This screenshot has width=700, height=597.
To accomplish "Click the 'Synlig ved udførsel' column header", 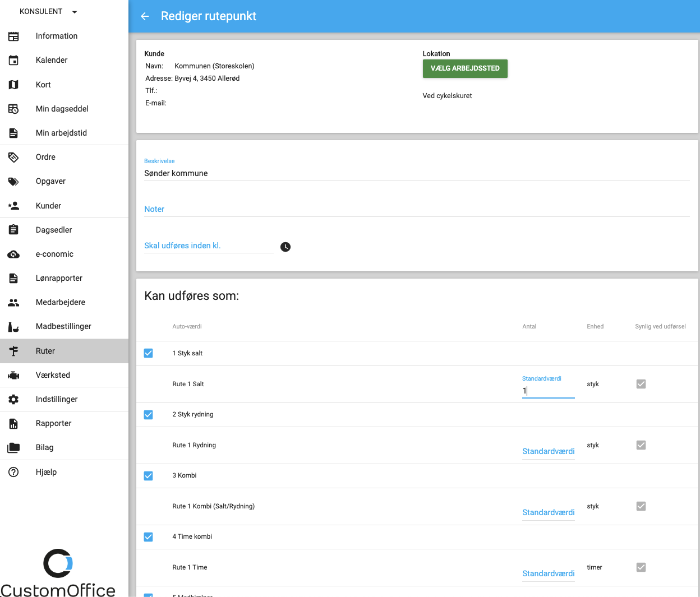I will pos(660,326).
